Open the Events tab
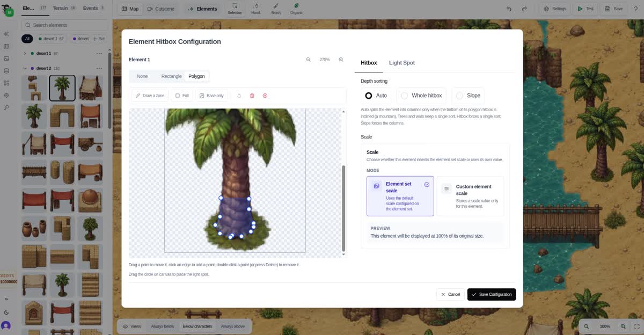644x335 pixels. pyautogui.click(x=93, y=8)
